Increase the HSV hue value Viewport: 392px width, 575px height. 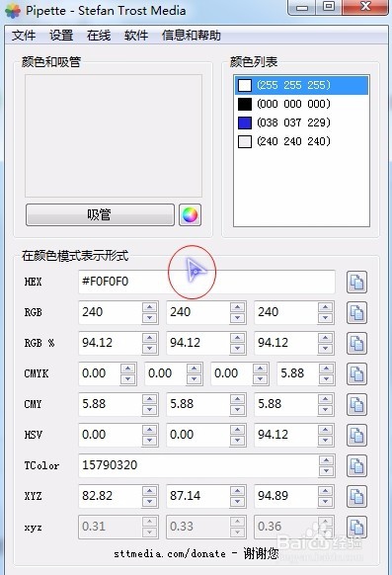[x=149, y=430]
